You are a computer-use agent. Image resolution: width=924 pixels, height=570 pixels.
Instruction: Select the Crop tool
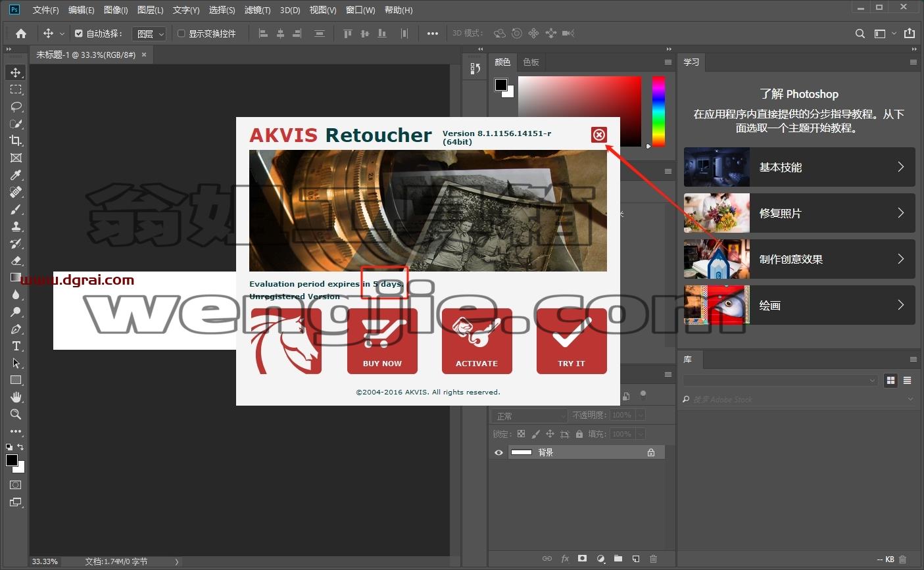16,141
